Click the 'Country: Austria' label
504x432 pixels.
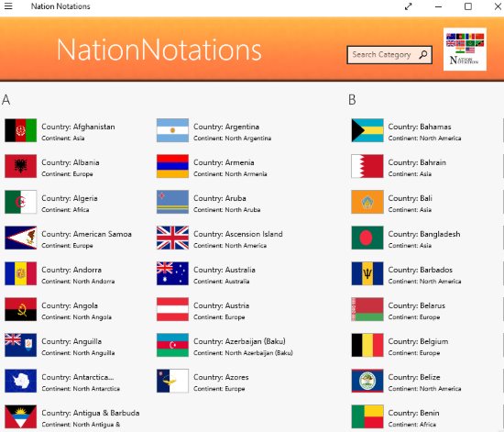coord(222,305)
